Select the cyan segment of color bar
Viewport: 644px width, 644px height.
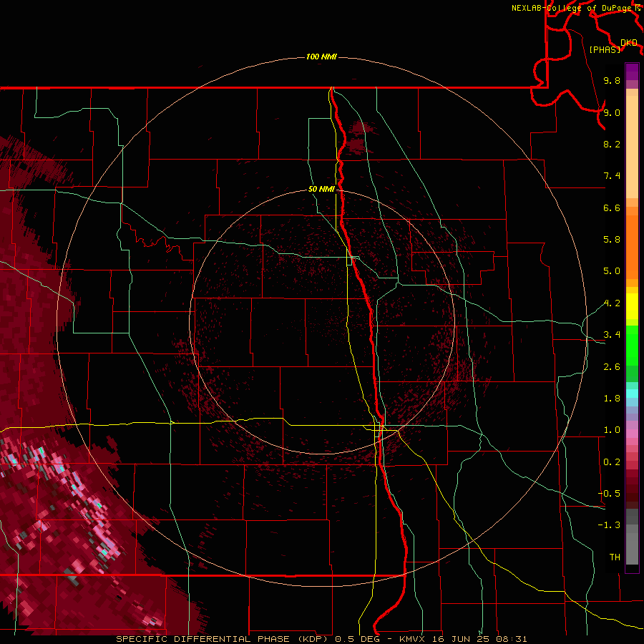[x=632, y=393]
